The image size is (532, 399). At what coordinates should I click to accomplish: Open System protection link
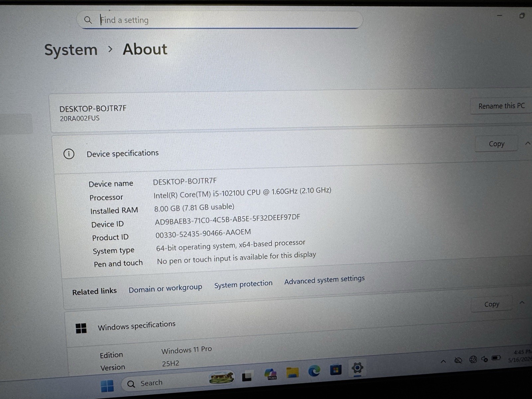(x=243, y=284)
